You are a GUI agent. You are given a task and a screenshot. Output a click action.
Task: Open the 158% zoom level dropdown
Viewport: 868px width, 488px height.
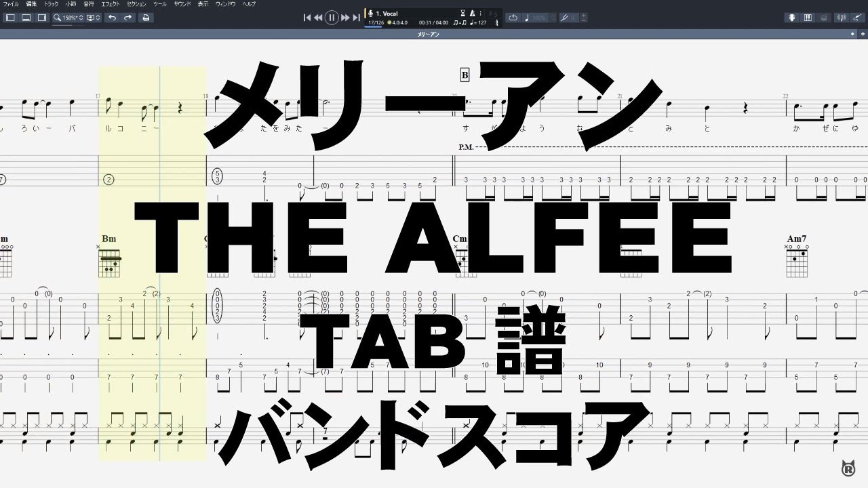click(68, 18)
